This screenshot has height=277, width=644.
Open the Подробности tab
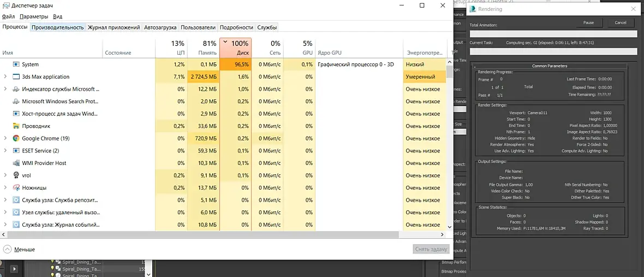(x=237, y=27)
